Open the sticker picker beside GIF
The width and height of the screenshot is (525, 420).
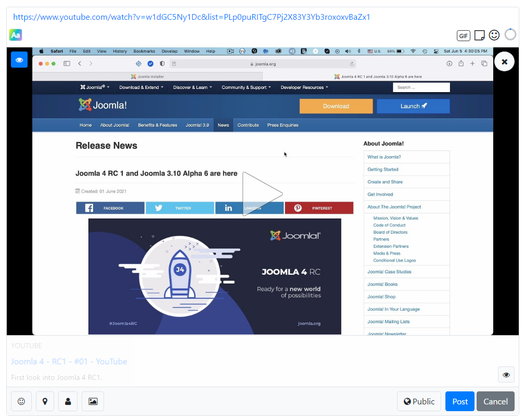[479, 35]
